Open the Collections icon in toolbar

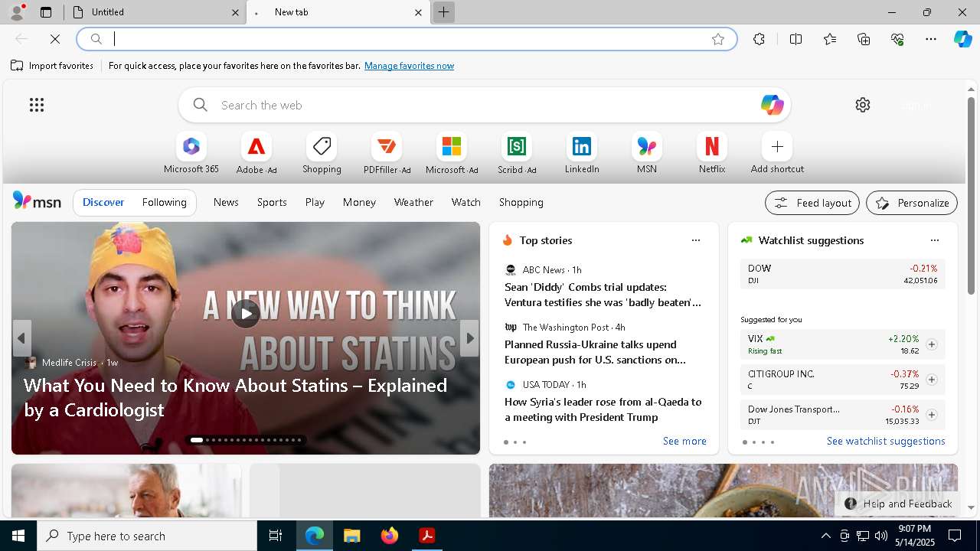coord(864,39)
